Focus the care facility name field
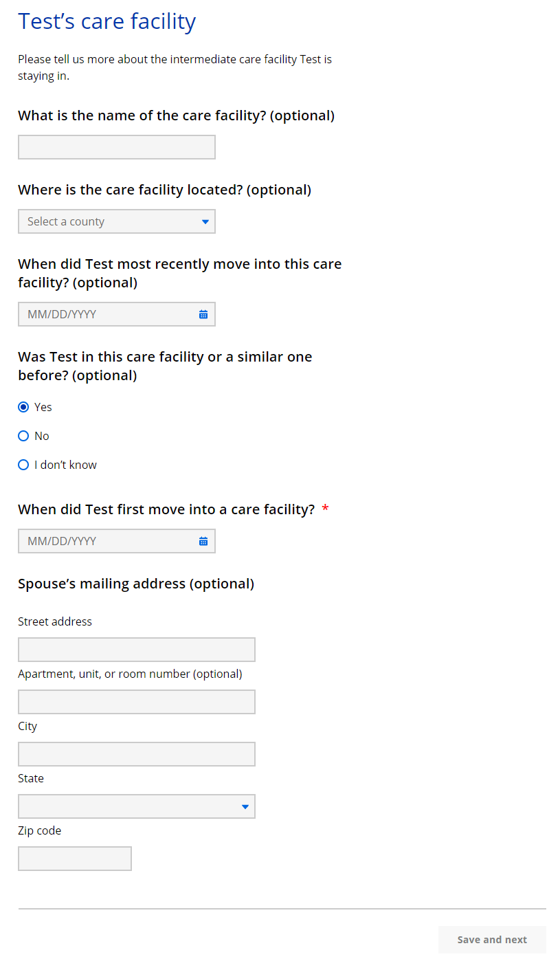Screen dimensions: 560x959 pyautogui.click(x=117, y=147)
